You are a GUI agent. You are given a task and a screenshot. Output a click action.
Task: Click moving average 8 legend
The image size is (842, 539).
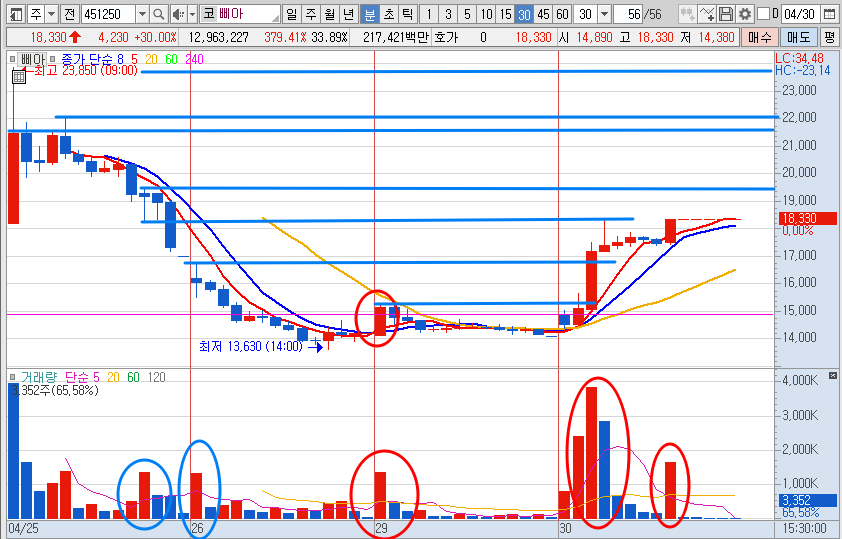point(120,59)
